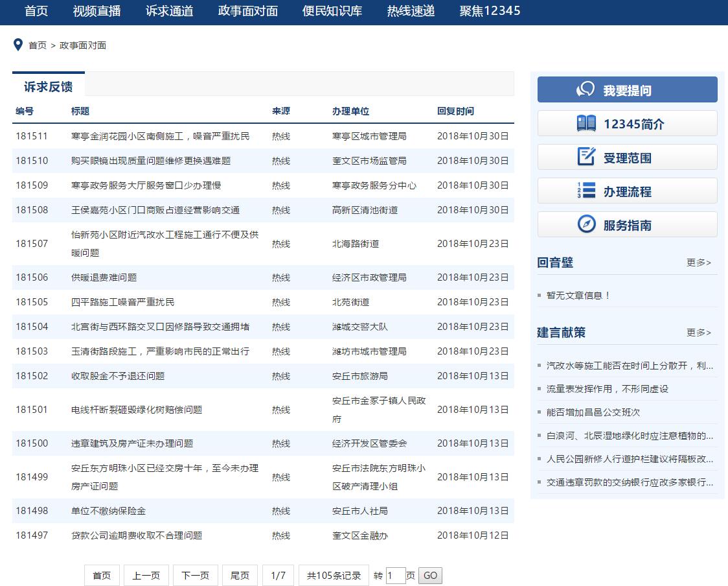Open suggestion 交通违章罚款的交纳银行应改多家银行
The height and width of the screenshot is (586, 728).
630,482
